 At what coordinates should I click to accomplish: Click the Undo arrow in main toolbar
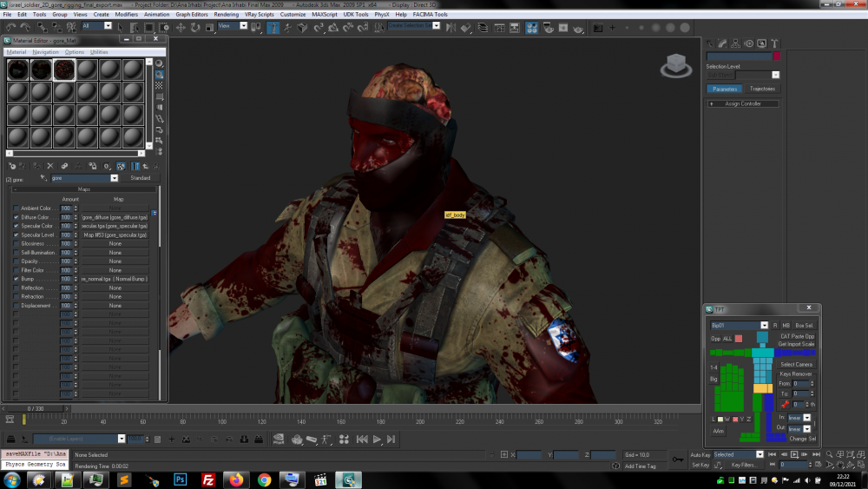click(10, 27)
